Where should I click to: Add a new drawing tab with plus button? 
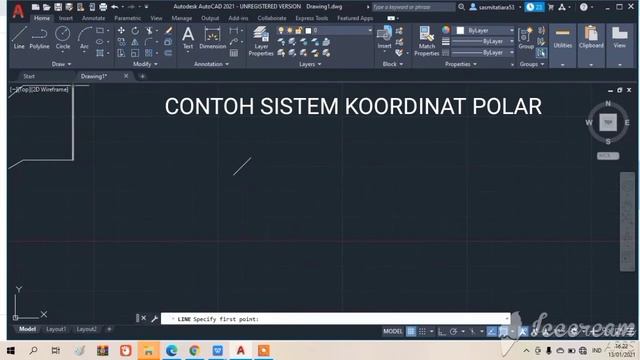pyautogui.click(x=142, y=76)
